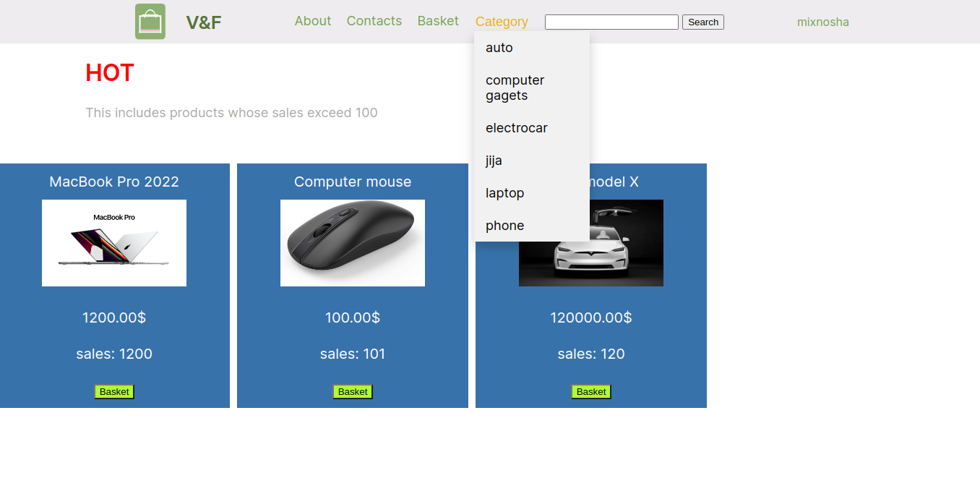Collapse the Category dropdown menu
The image size is (980, 481).
click(502, 22)
